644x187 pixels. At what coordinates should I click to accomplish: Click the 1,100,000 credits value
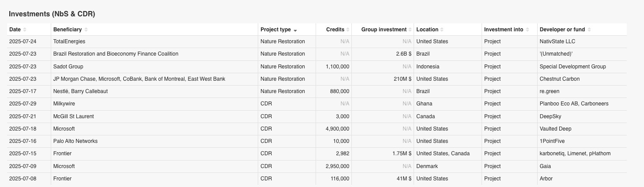[338, 67]
